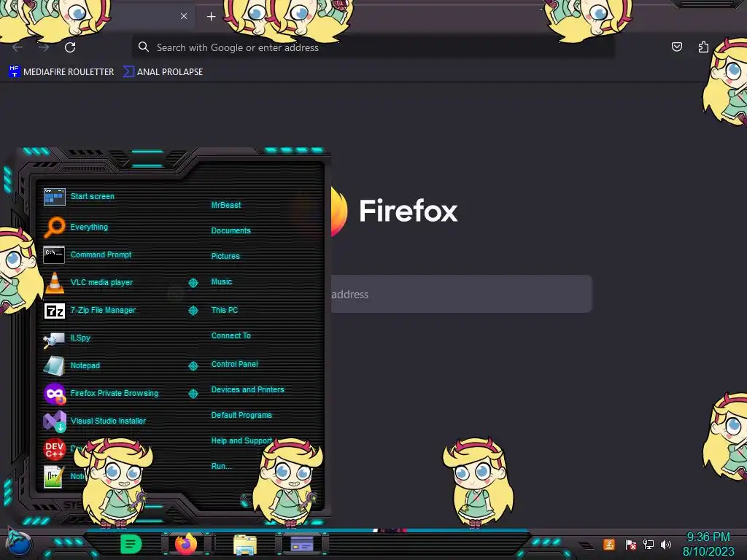Open Firefox extensions menu
Viewport: 747px width, 560px height.
[704, 47]
